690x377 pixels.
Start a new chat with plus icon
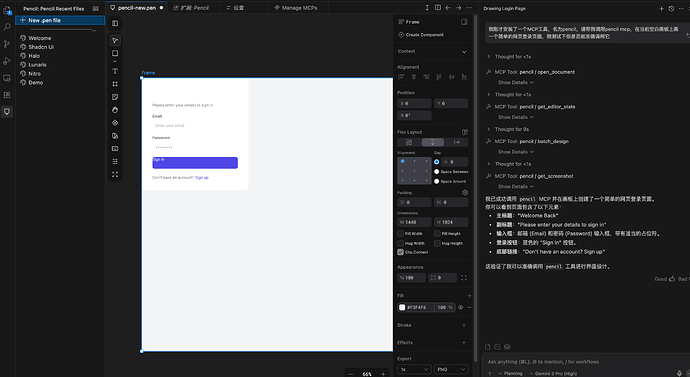tap(661, 8)
